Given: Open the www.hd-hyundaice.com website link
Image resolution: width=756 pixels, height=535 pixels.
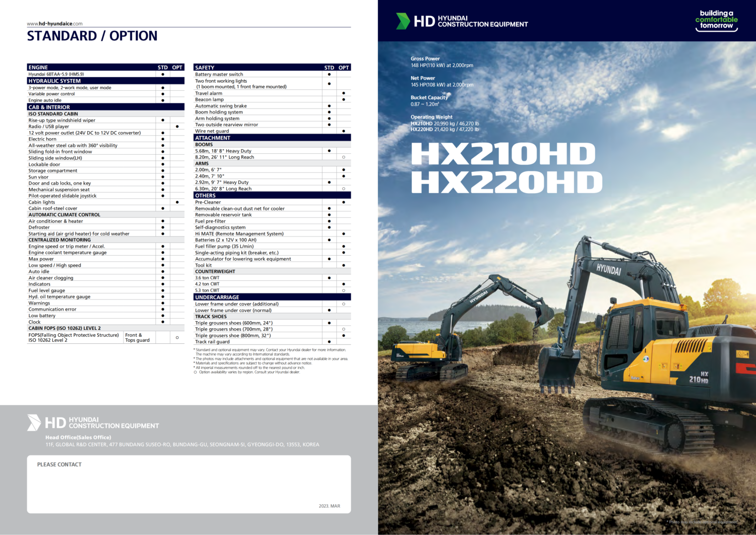Looking at the screenshot, I should click(x=54, y=24).
